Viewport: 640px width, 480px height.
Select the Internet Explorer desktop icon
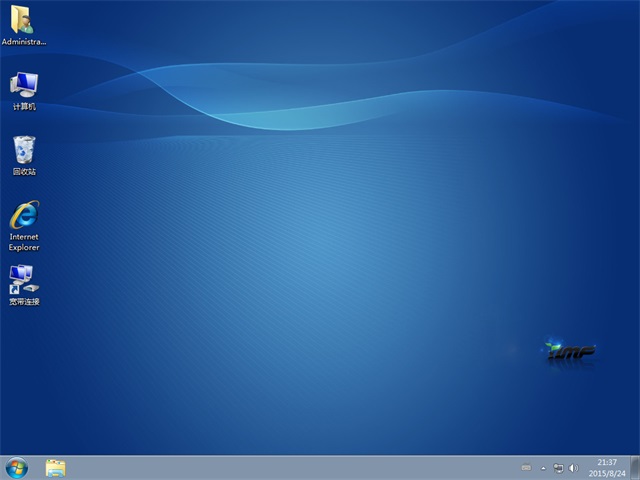pyautogui.click(x=24, y=215)
